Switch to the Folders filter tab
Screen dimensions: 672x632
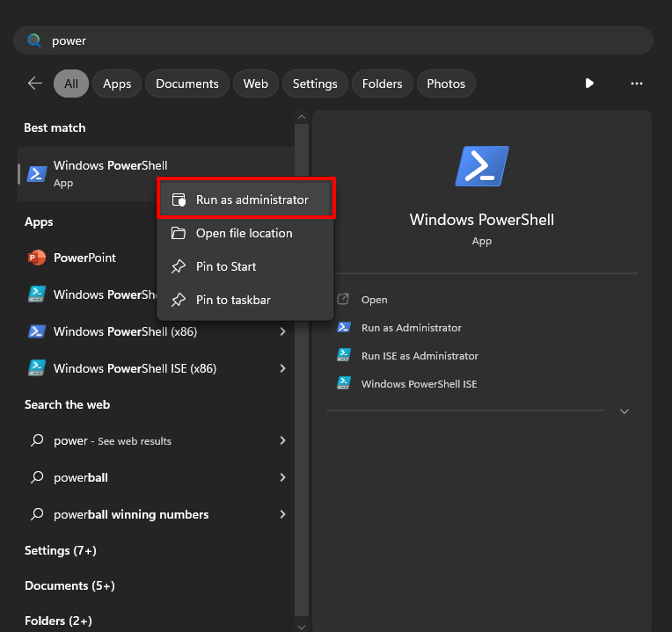tap(383, 84)
